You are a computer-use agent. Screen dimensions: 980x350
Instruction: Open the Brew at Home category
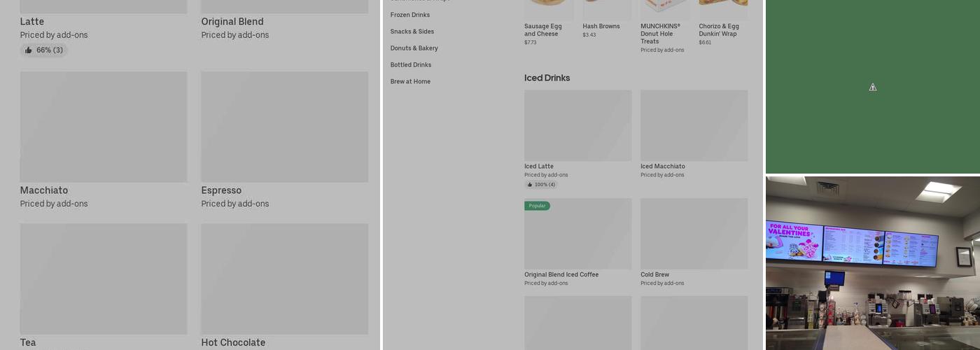point(410,82)
